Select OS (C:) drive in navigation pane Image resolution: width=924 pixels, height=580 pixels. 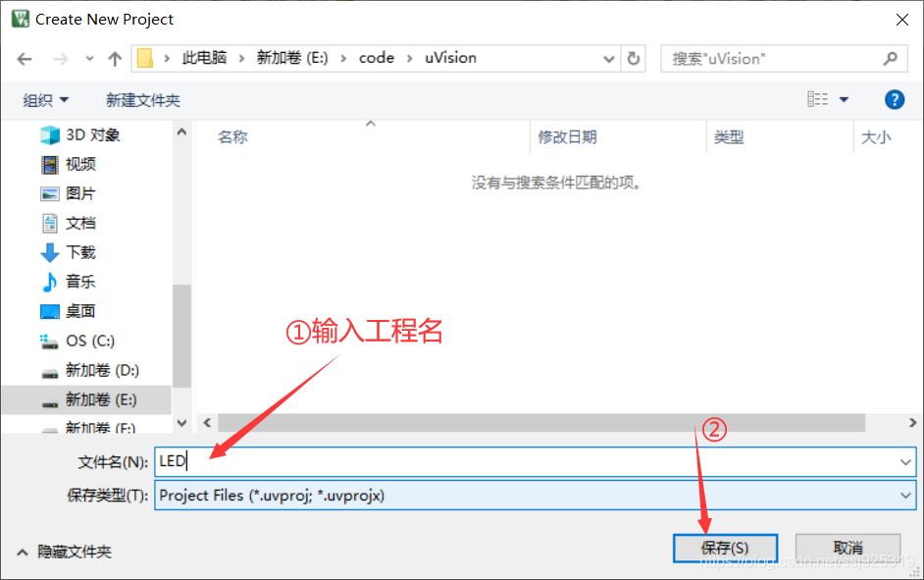[x=77, y=341]
